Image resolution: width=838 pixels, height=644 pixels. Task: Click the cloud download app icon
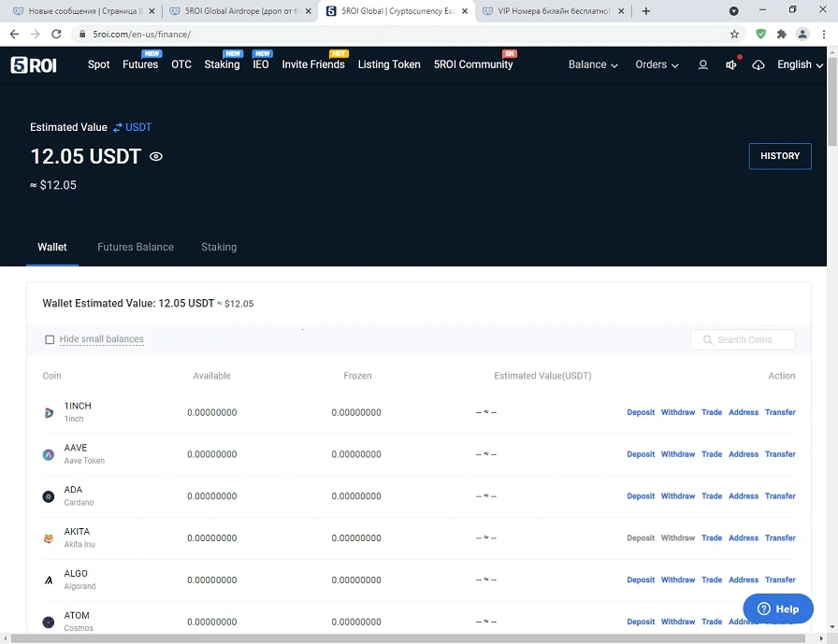[x=758, y=64]
